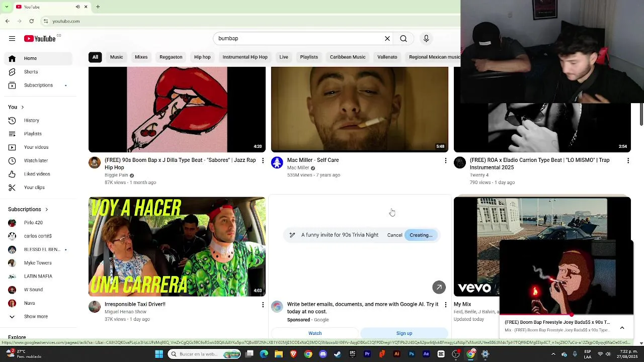Launch Premiere Pro from the taskbar
Screen dimensions: 644x362
pos(367,354)
